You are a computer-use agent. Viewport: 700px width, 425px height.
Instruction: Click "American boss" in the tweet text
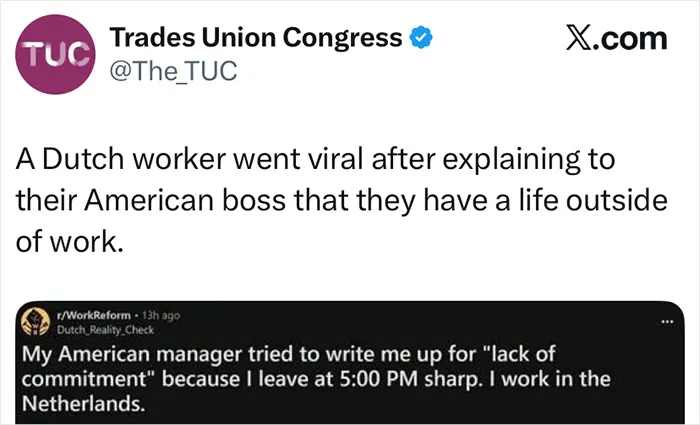pos(184,200)
